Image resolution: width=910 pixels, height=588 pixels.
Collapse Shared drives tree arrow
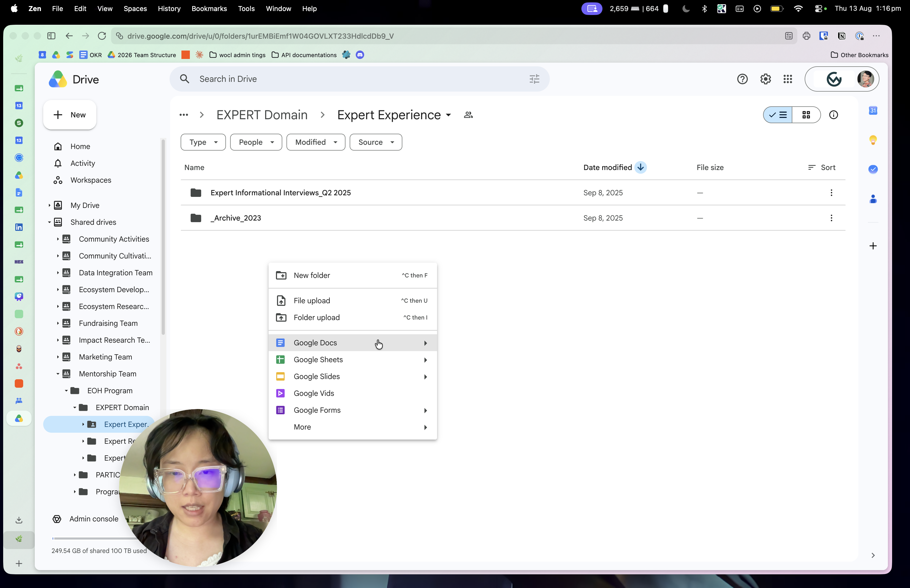pyautogui.click(x=49, y=222)
